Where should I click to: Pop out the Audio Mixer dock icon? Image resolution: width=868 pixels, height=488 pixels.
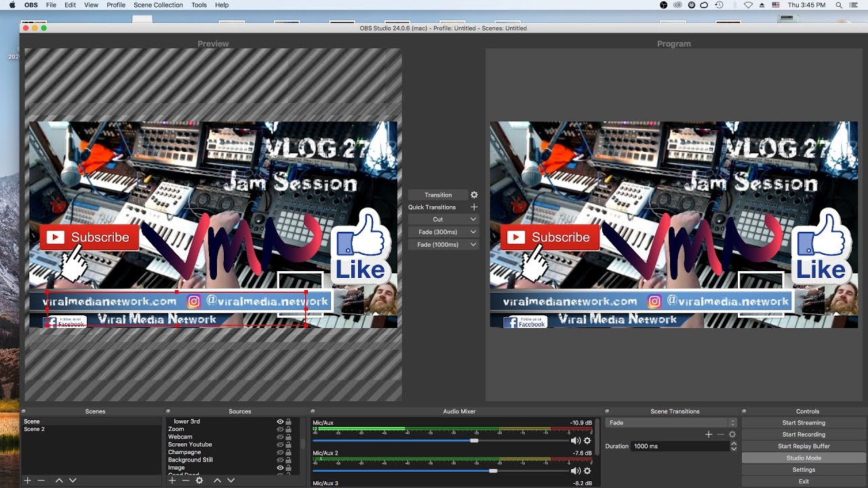(x=314, y=411)
